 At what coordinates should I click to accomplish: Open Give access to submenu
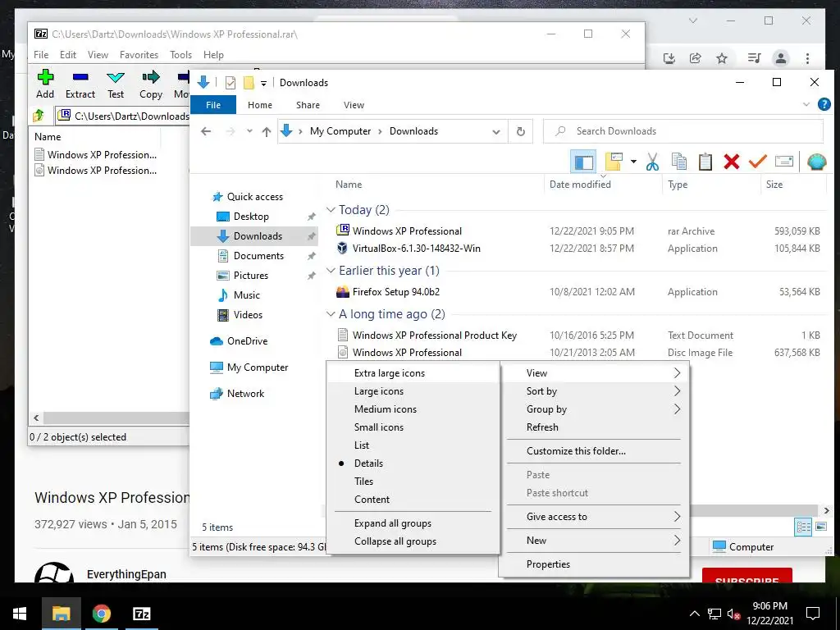(x=594, y=517)
